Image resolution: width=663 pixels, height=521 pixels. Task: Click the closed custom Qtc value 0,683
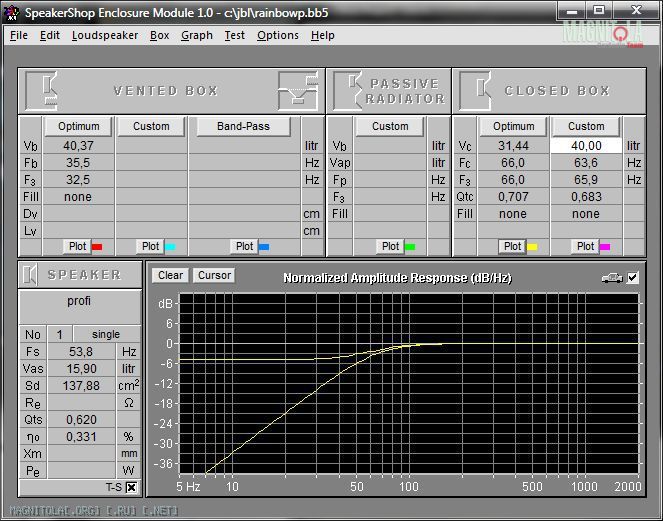click(586, 197)
